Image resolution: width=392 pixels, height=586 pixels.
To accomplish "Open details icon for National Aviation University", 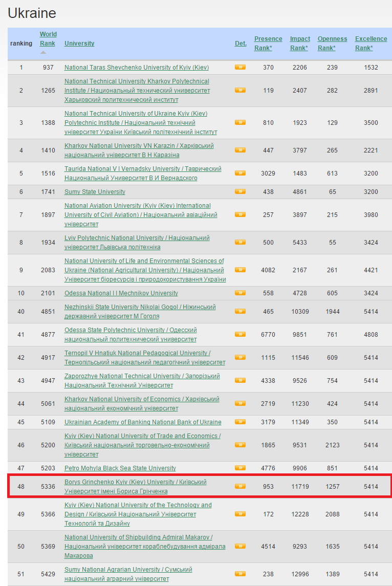I will click(x=240, y=214).
